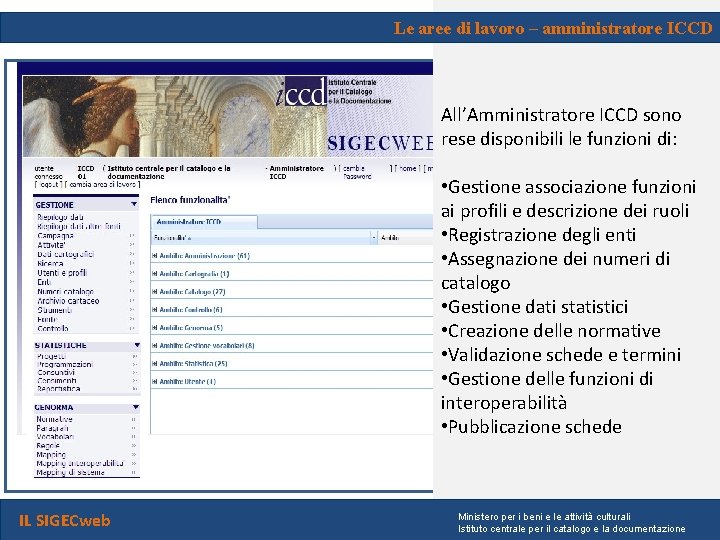The height and width of the screenshot is (540, 720).
Task: Open Controllo submenu in GESTIONE
Action: coord(53,328)
